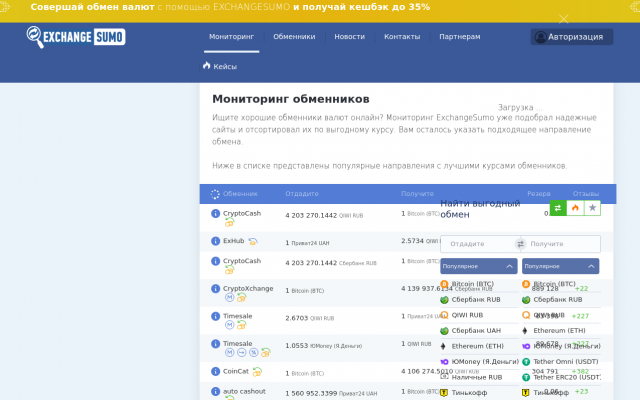Click the 1 560 952.3399 Приват24 UAH amount
This screenshot has height=400, width=640.
(x=331, y=393)
